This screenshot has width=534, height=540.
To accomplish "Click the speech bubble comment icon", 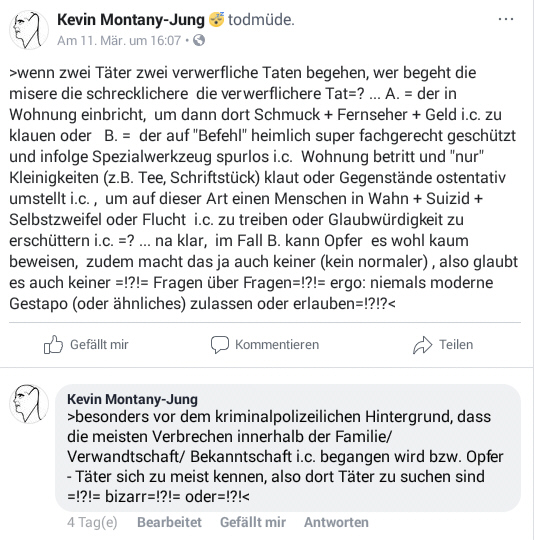I will [220, 345].
